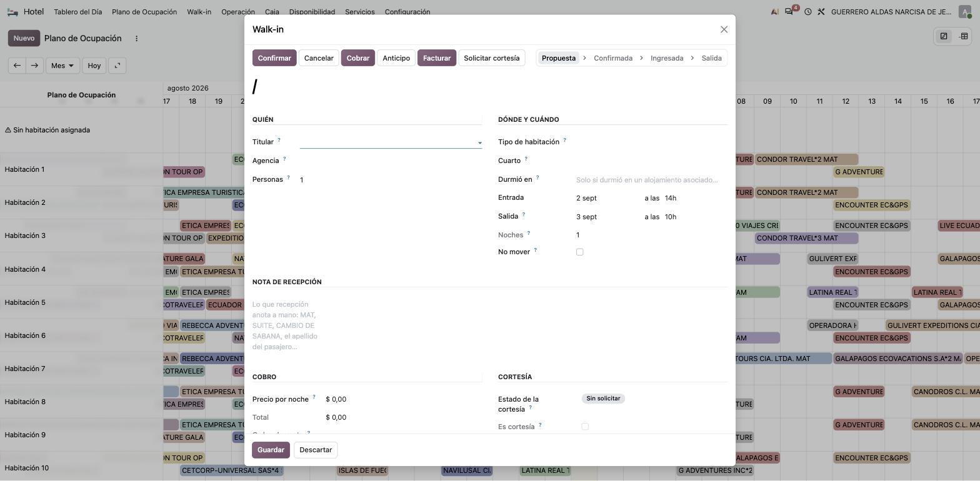Select the Confirmada status stage
The image size is (980, 481).
pyautogui.click(x=613, y=58)
